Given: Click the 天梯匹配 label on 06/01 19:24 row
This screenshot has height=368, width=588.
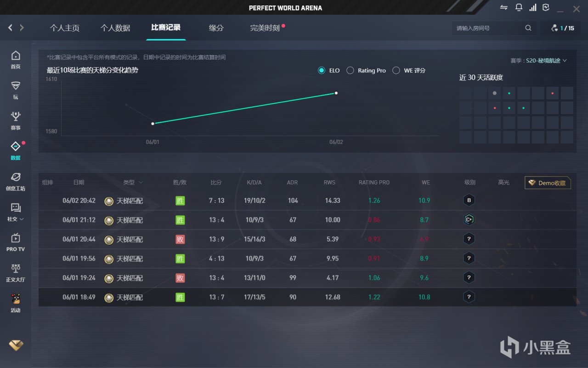Looking at the screenshot, I should 130,278.
